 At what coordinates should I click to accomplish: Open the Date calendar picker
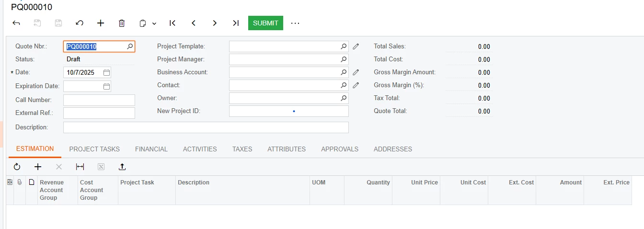(106, 73)
